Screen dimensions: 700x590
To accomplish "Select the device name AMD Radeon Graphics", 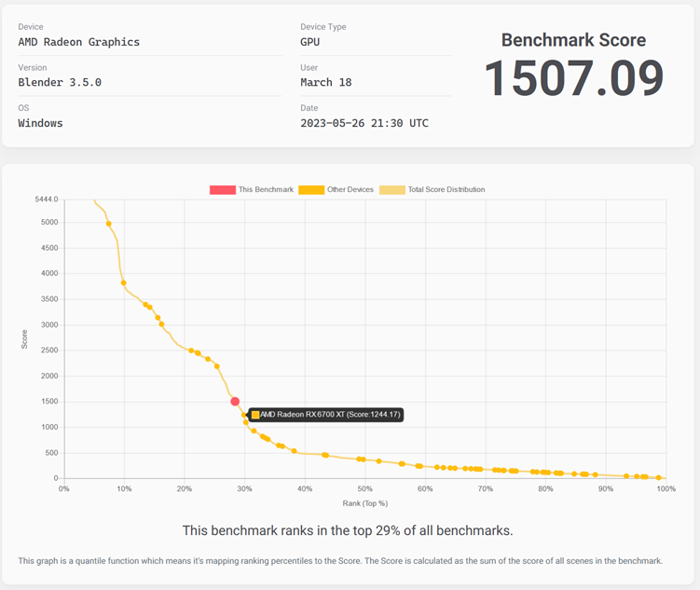I will 79,42.
